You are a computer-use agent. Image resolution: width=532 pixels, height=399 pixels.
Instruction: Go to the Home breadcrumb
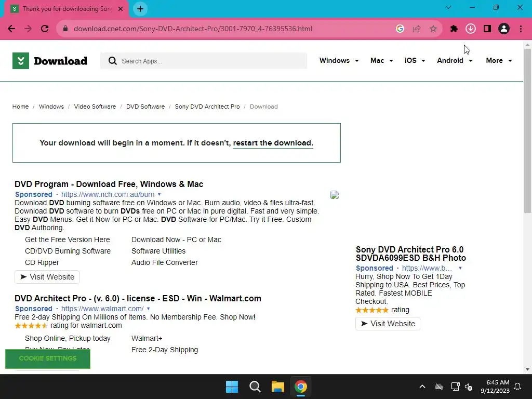[20, 107]
